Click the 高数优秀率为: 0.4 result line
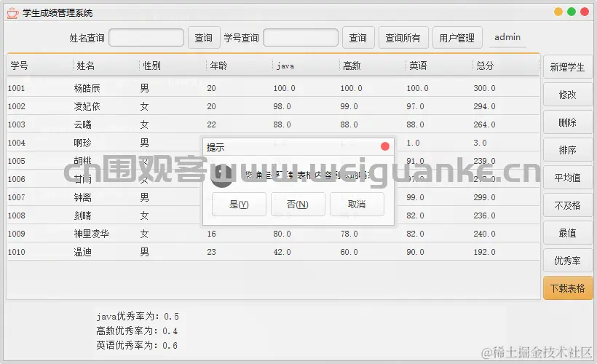Viewport: 597px width, 364px height. [137, 331]
